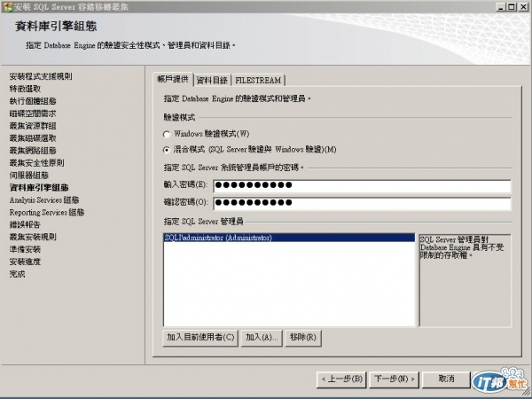
Task: Focus the 確認密碼 password field
Action: tap(362, 203)
